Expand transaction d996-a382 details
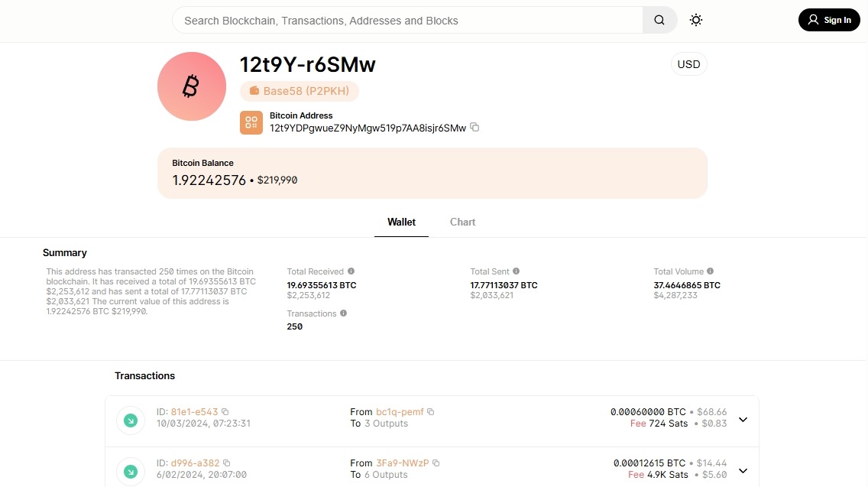The height and width of the screenshot is (487, 868). pos(743,471)
